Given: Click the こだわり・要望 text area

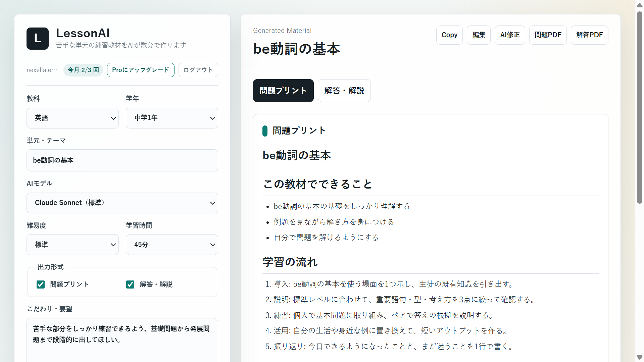Looking at the screenshot, I should coord(122,340).
